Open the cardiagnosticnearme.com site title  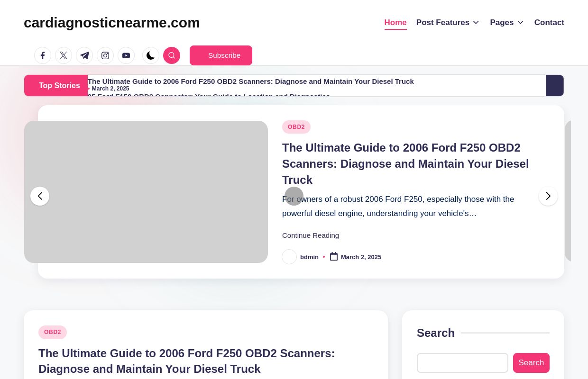[112, 23]
